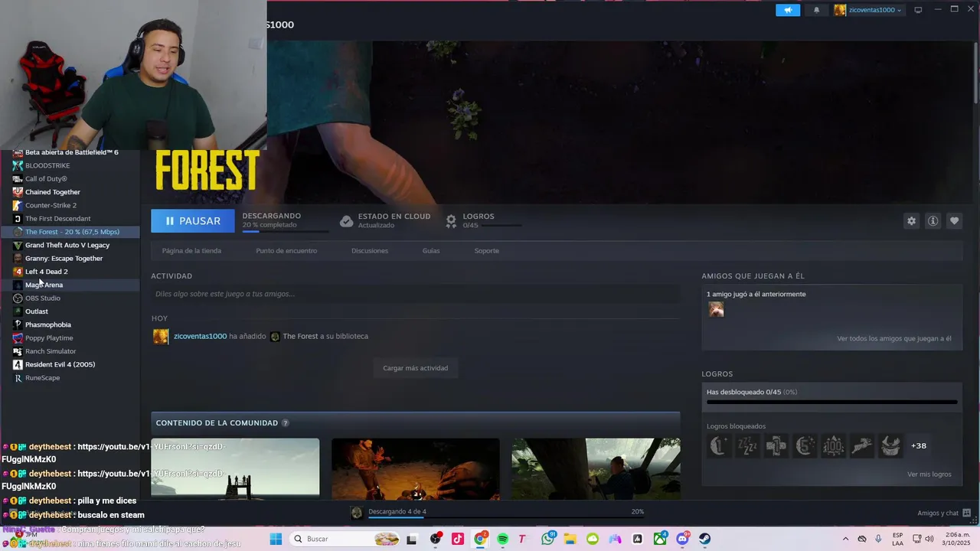Open Discord from taskbar
This screenshot has width=980, height=551.
(x=682, y=539)
